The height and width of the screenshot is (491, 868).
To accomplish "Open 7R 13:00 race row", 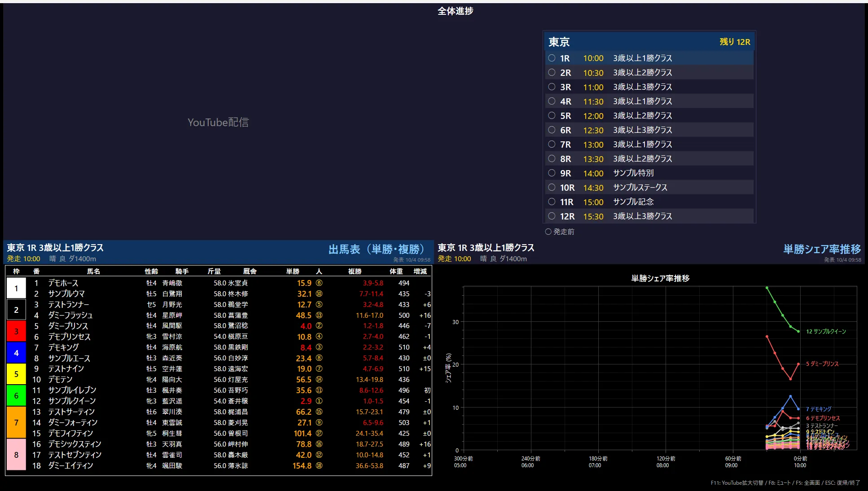I will (649, 144).
